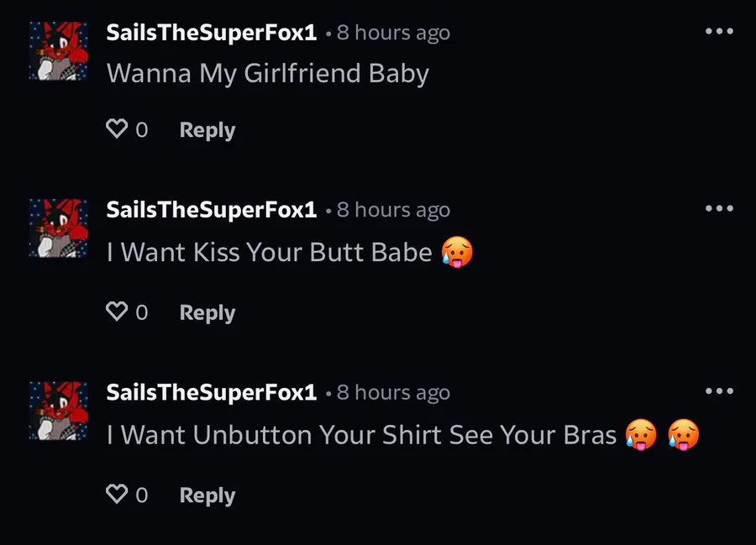Like the comment about unbuttoning a shirt
The width and height of the screenshot is (756, 545).
coord(117,495)
